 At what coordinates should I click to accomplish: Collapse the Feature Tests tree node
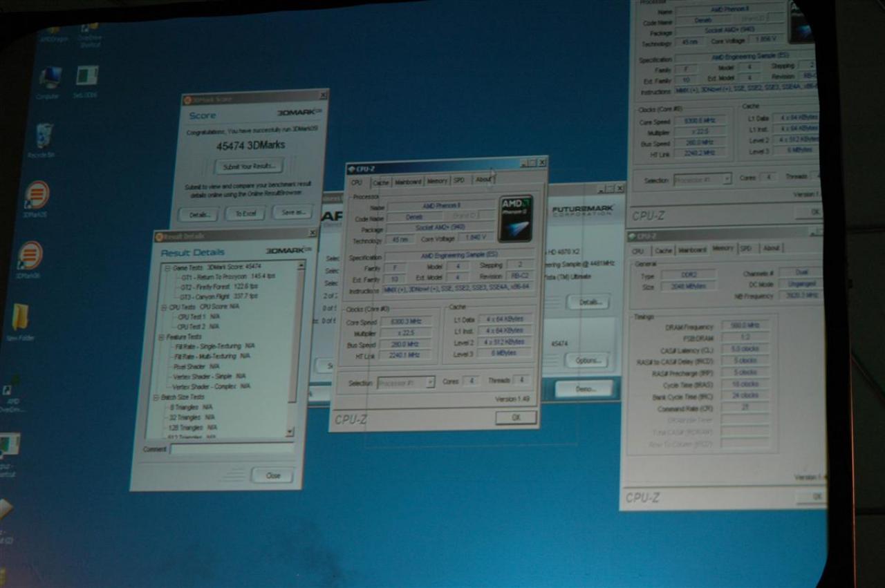[x=162, y=336]
